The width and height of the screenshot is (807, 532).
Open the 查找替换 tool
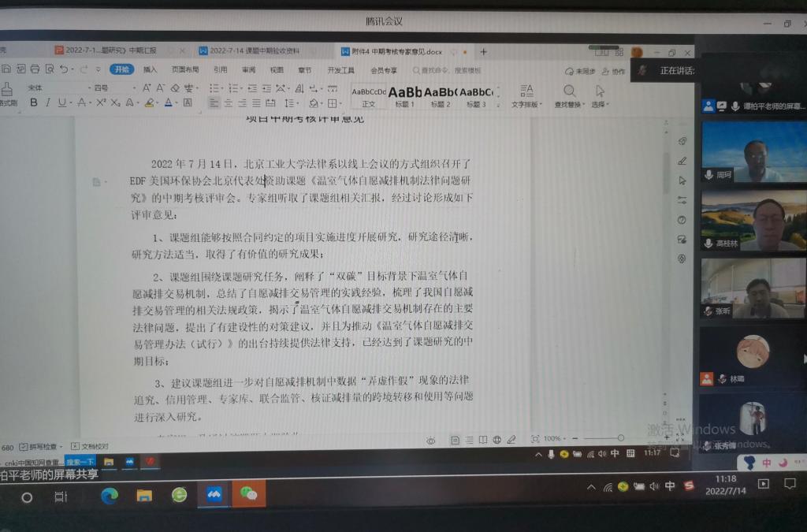(569, 96)
